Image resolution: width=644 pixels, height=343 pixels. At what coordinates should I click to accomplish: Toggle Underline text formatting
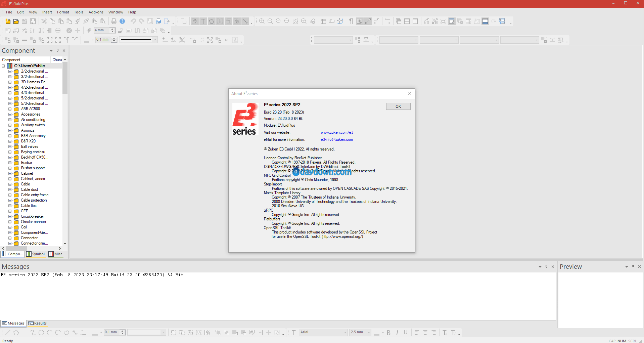click(x=406, y=333)
